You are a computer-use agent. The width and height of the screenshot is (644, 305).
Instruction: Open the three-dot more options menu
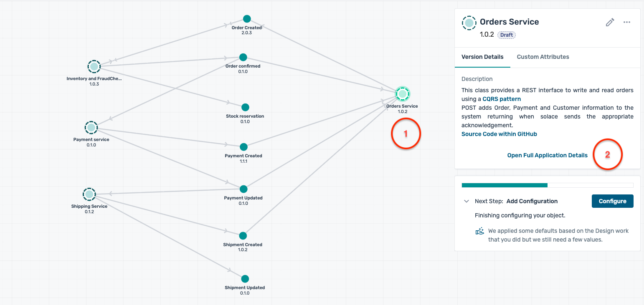(626, 23)
